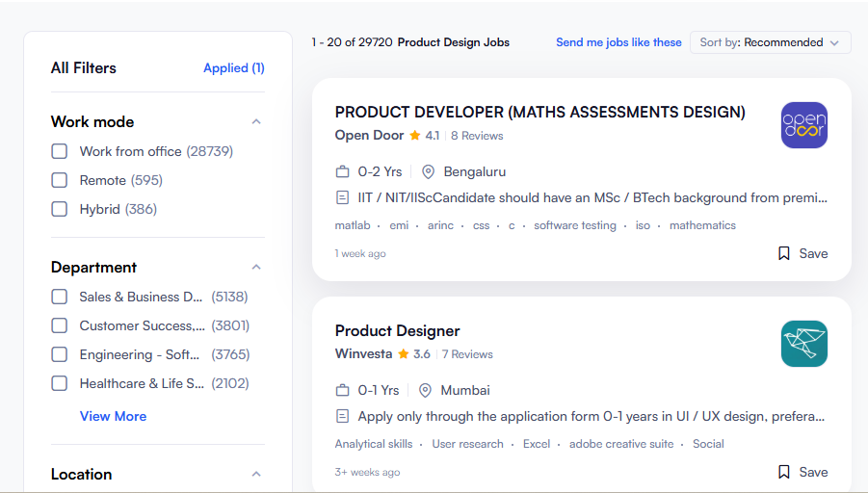This screenshot has width=868, height=493.
Task: Click the 1 - 20 of 29720 count
Action: tap(352, 42)
